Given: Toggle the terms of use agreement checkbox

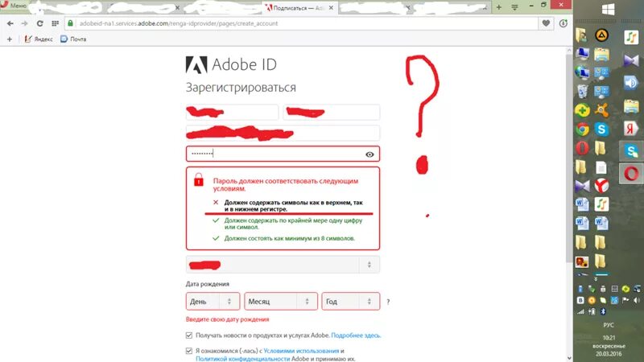Looking at the screenshot, I should pyautogui.click(x=189, y=351).
